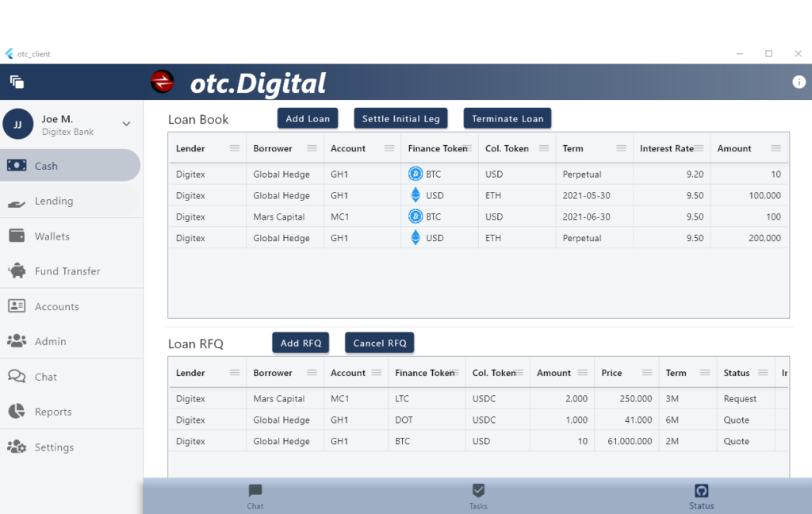Open the Lender column filter menu
Screen dimensions: 812x514
click(236, 148)
